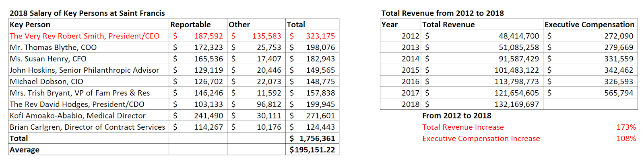Image resolution: width=644 pixels, height=165 pixels.
Task: Select the title 'Total Revenue from 2012 to 2018'
Action: [x=442, y=13]
